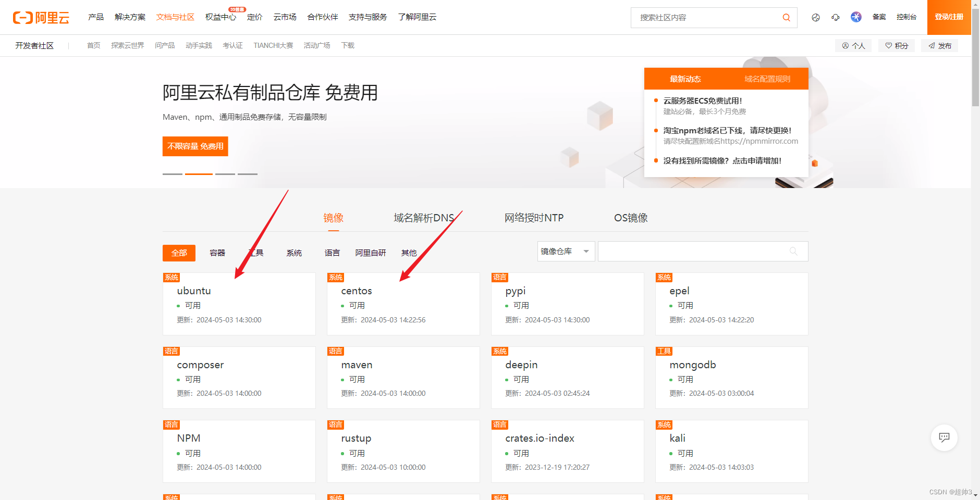
Task: Open the 云市场 menu item
Action: click(285, 17)
